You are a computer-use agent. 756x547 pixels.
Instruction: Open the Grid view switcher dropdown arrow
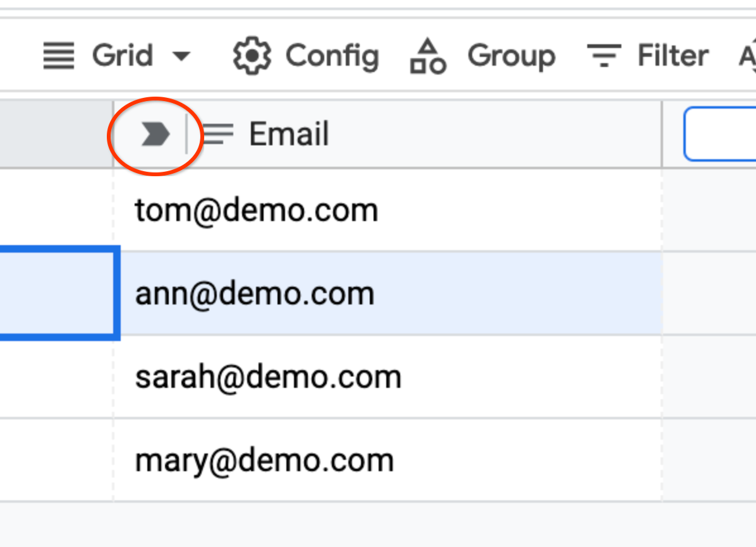[182, 56]
